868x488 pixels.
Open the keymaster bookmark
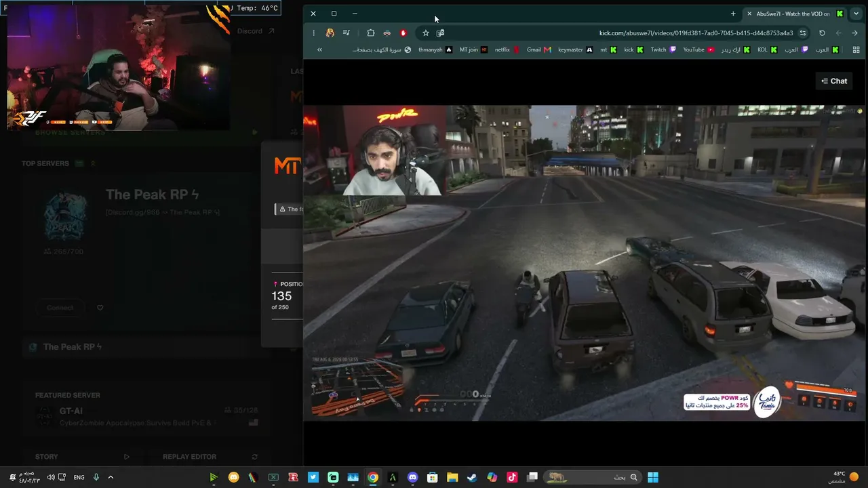(575, 49)
